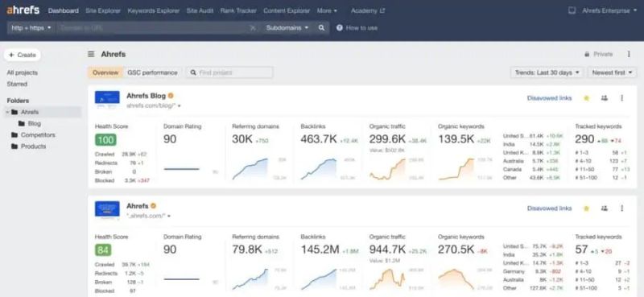Select All projects in sidebar

pos(23,72)
